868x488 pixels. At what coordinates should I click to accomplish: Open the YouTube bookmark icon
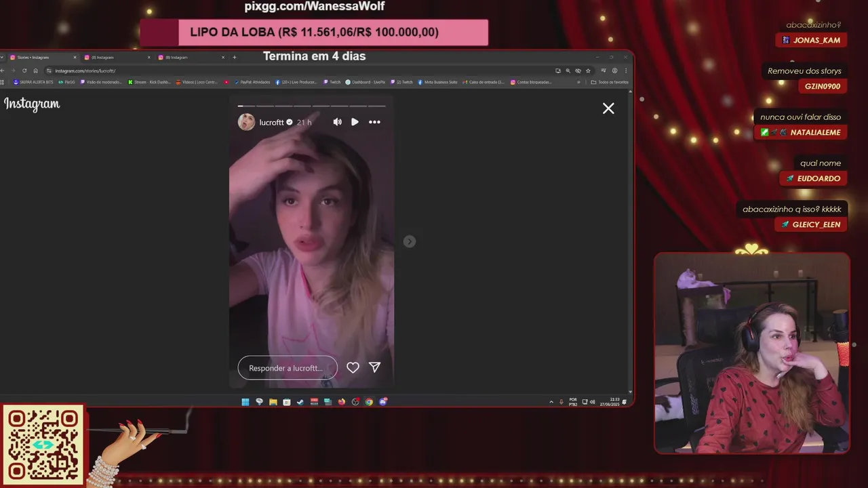(x=226, y=82)
